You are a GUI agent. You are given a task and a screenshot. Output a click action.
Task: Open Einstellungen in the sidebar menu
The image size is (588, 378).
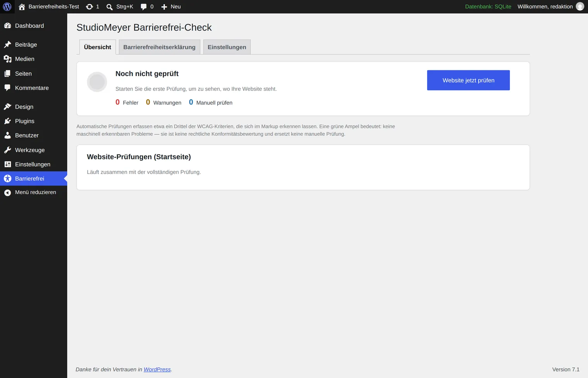34,164
